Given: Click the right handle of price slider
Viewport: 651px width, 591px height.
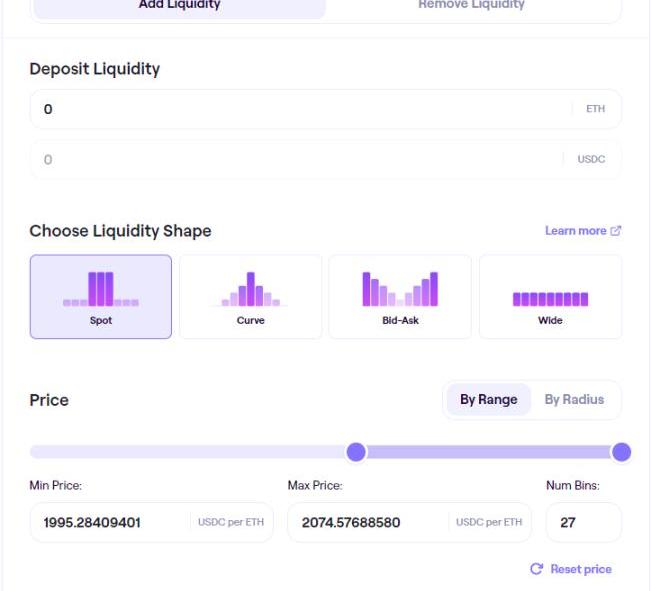Looking at the screenshot, I should [621, 452].
